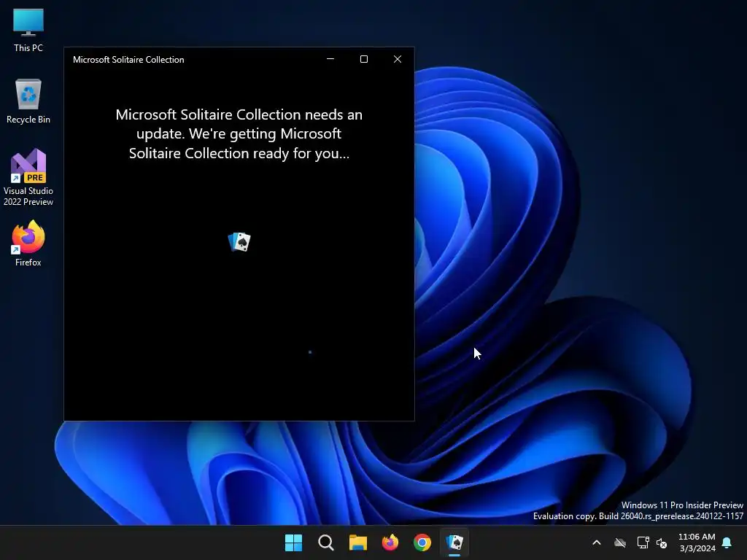This screenshot has width=747, height=560.
Task: Close the Microsoft Solitaire Collection window
Action: (x=398, y=59)
